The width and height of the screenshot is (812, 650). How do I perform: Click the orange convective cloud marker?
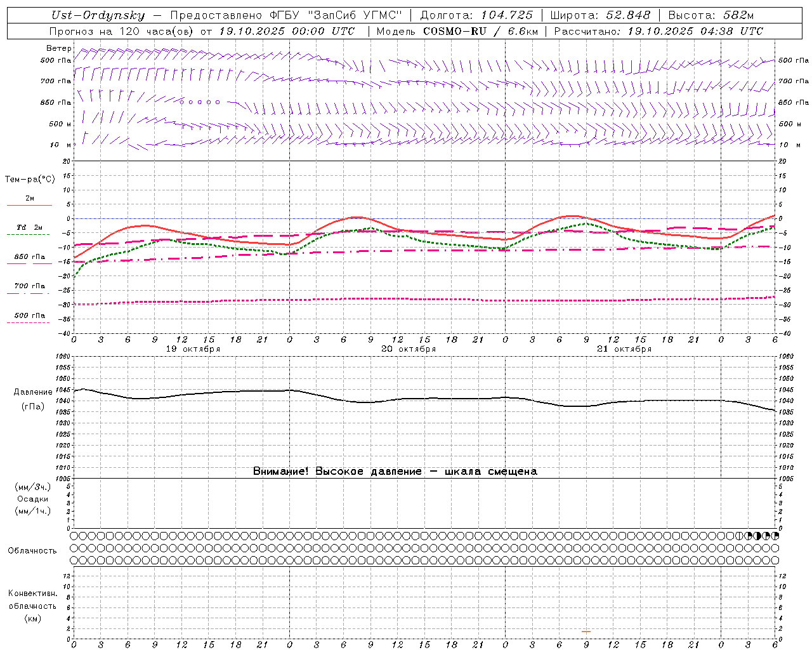(x=586, y=631)
